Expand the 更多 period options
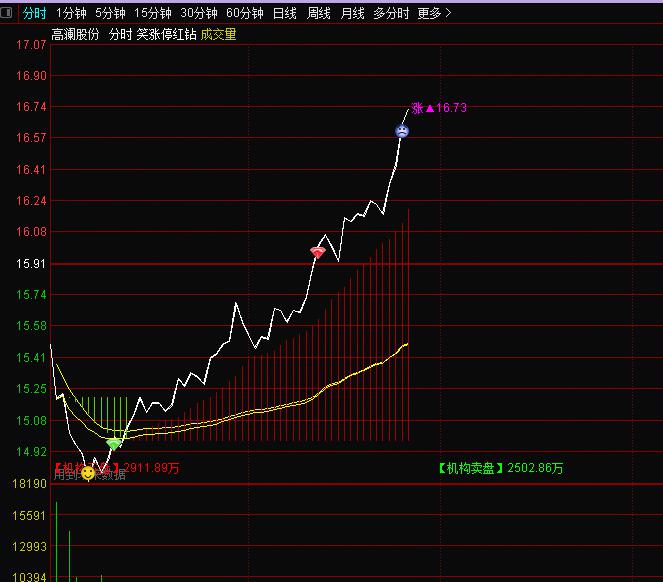The width and height of the screenshot is (663, 582). point(434,14)
